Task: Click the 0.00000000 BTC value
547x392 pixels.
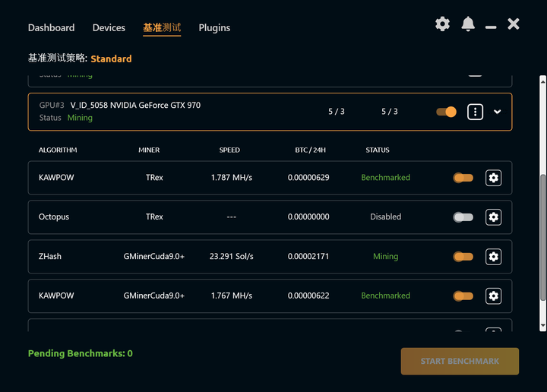Action: [x=308, y=217]
